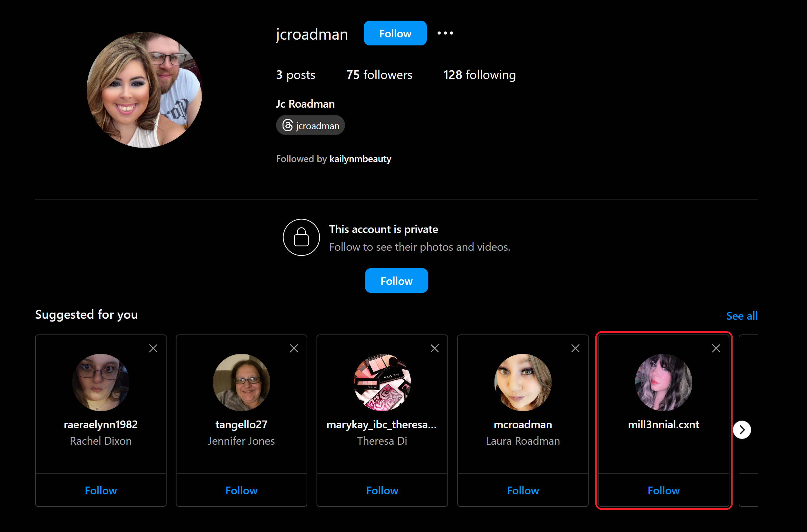Screen dimensions: 807x532
Task: Click the display name Jc Roadman
Action: click(305, 103)
